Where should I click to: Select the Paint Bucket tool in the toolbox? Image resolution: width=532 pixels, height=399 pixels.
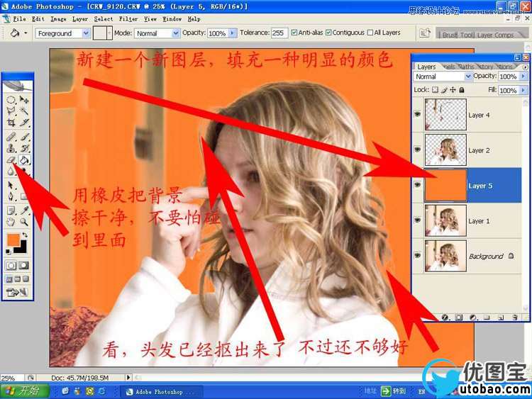tap(24, 159)
